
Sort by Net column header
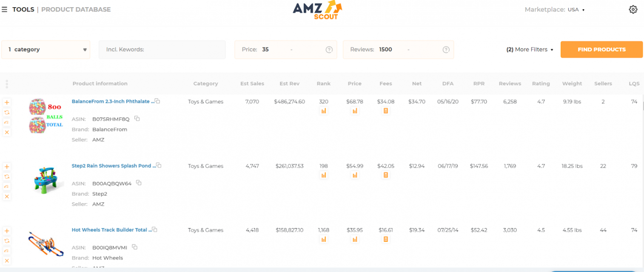click(x=417, y=84)
